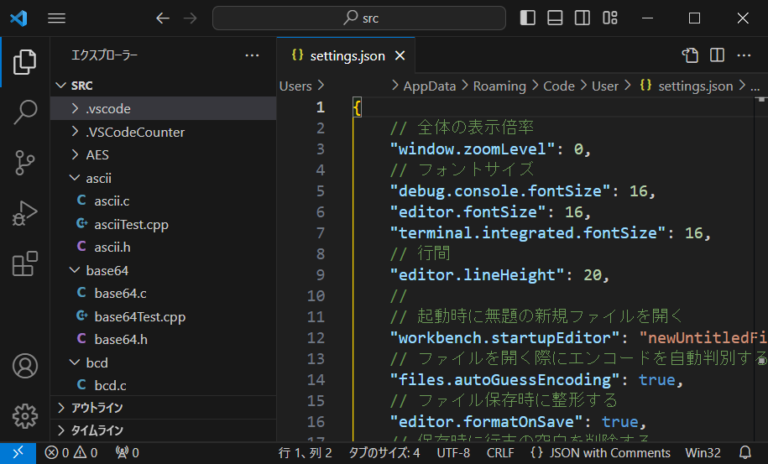Toggle the bottom panel layout button

(555, 18)
